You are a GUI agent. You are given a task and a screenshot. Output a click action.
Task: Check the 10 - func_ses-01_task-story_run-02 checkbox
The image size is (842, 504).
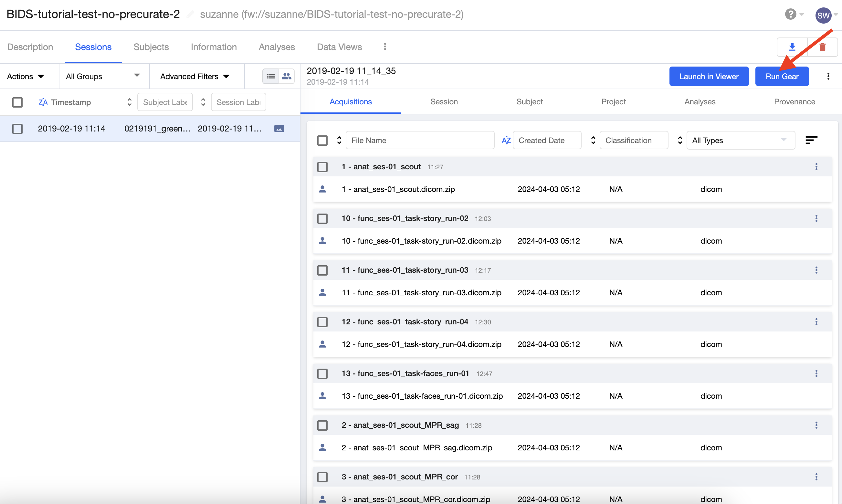point(322,218)
